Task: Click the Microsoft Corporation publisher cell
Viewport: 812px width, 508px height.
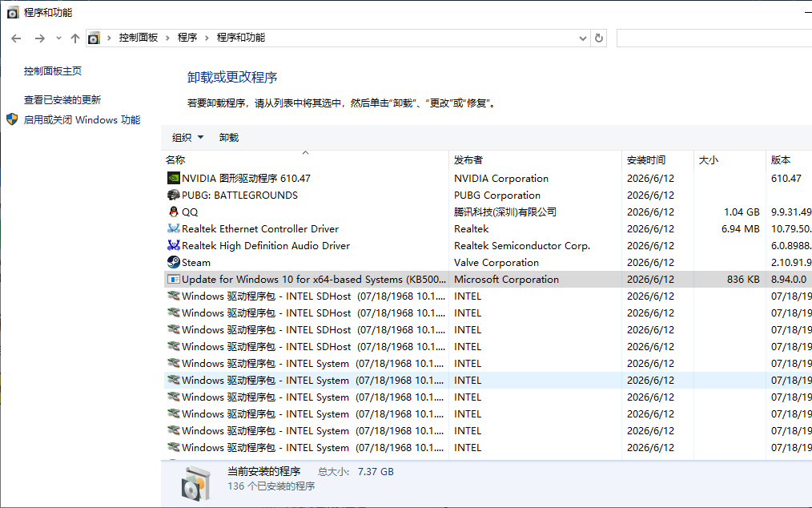Action: pos(506,280)
